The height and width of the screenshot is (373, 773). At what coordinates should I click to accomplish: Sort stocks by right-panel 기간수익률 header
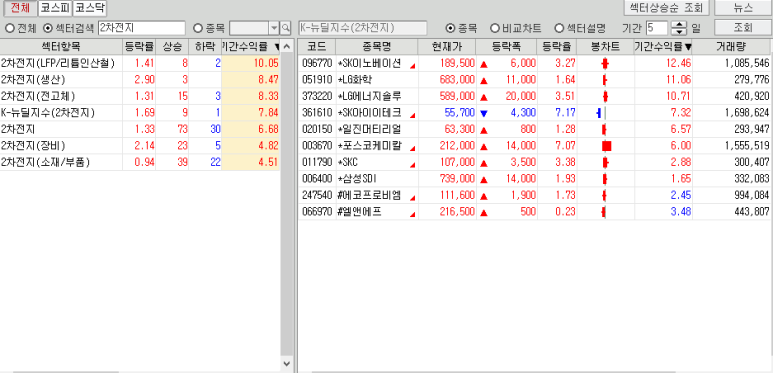tap(663, 47)
